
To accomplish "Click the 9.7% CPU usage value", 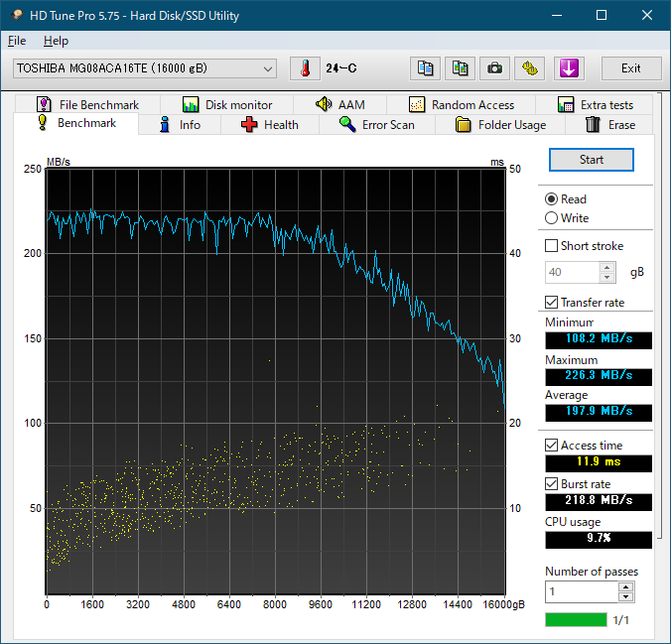I will coord(599,539).
